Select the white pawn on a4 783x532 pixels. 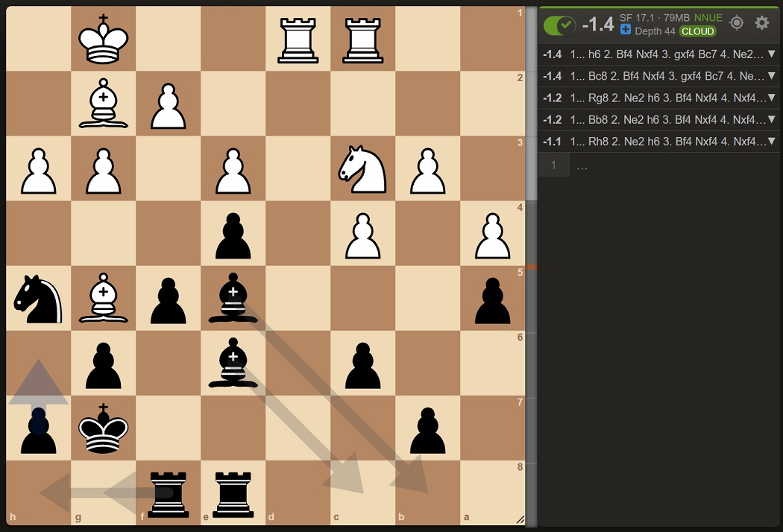(493, 236)
